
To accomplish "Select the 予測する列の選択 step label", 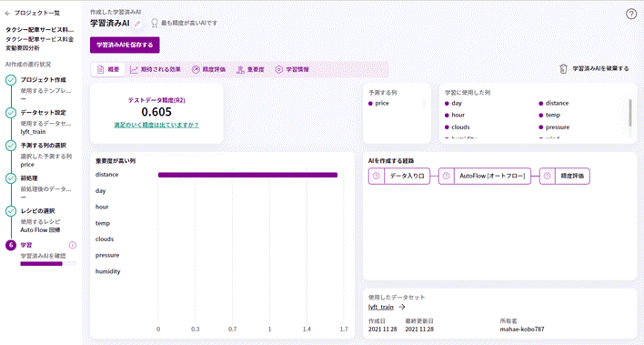I will [43, 146].
